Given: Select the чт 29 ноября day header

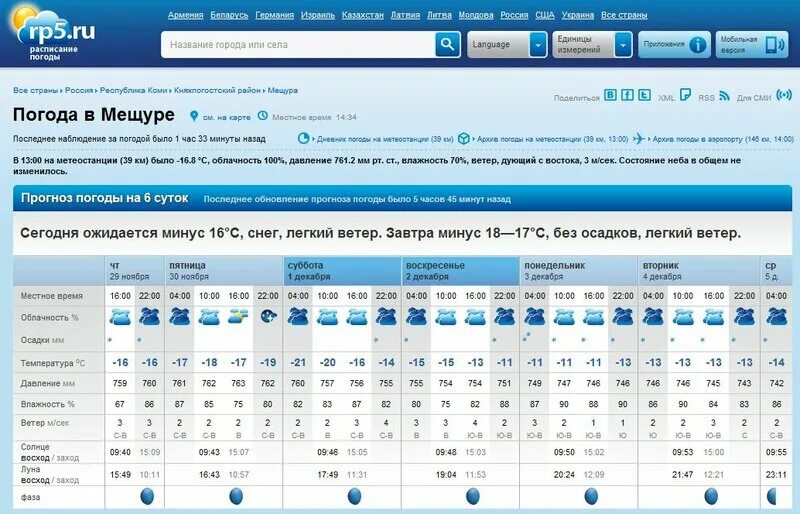Looking at the screenshot, I should click(x=135, y=271).
